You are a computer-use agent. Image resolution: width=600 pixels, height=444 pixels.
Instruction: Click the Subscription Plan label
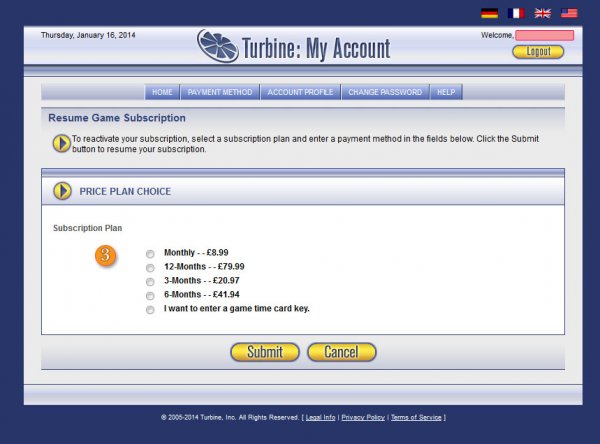[x=88, y=228]
